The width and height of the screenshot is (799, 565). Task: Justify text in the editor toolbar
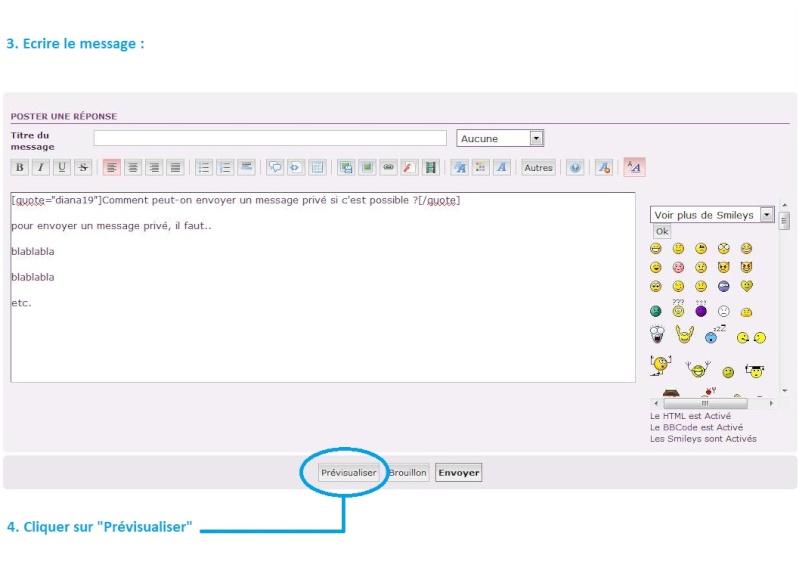(175, 167)
